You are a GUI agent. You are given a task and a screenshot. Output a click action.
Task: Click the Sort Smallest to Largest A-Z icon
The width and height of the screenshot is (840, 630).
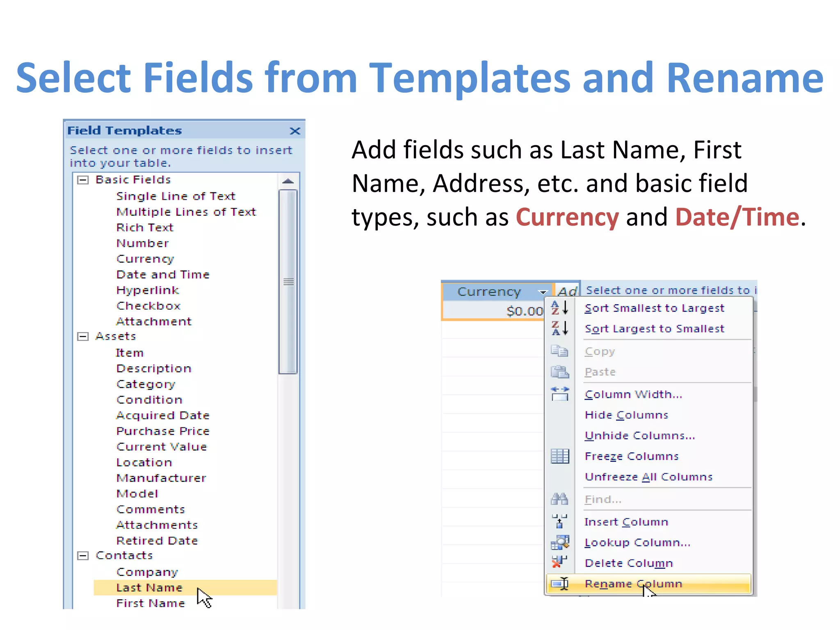(559, 308)
